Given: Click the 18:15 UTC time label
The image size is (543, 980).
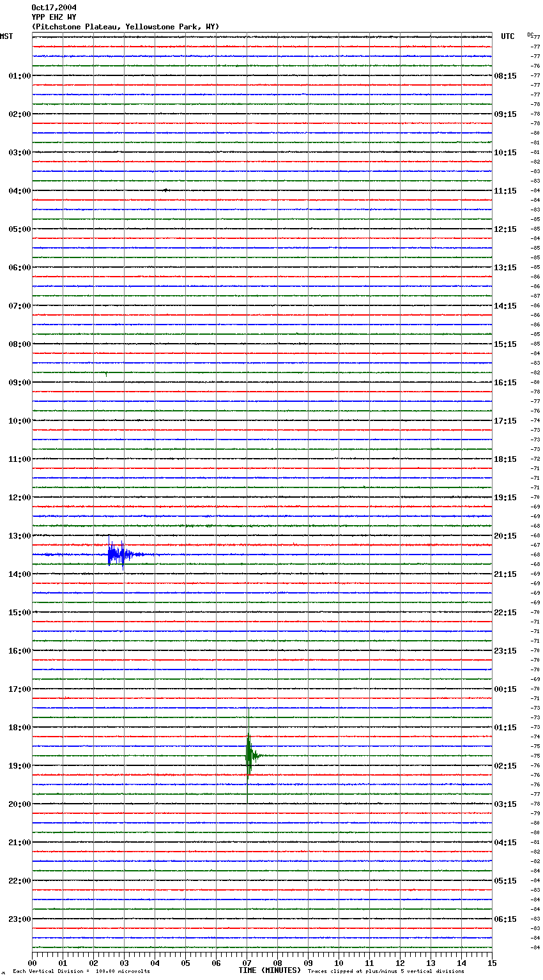Looking at the screenshot, I should (505, 459).
